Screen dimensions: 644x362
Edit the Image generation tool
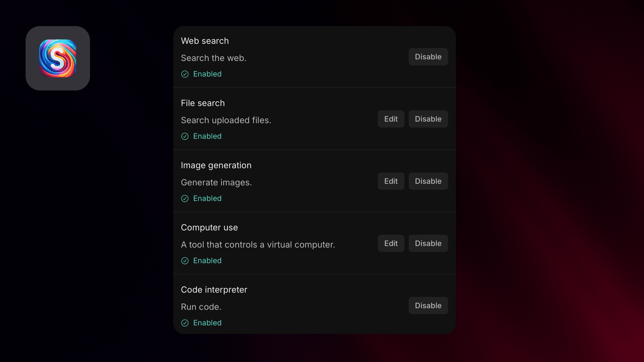[391, 181]
